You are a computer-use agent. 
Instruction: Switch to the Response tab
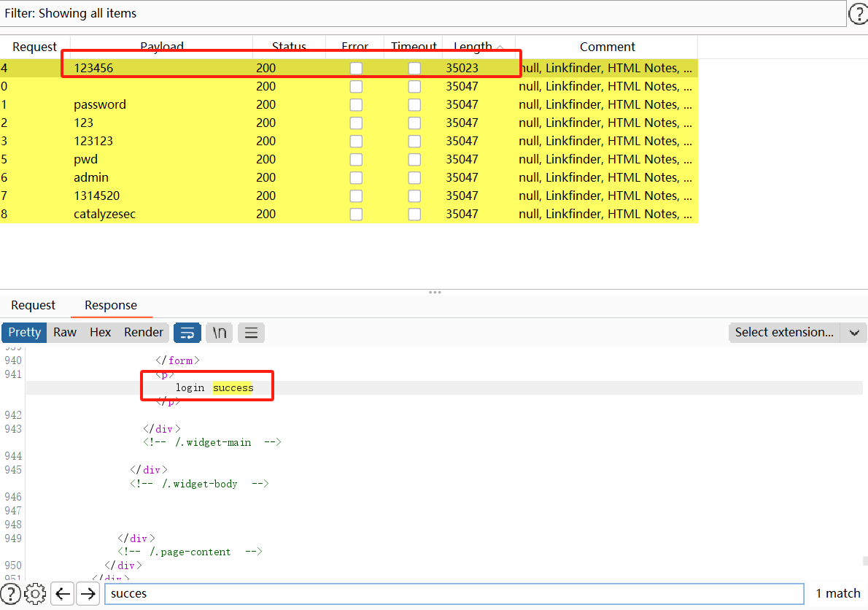(111, 305)
